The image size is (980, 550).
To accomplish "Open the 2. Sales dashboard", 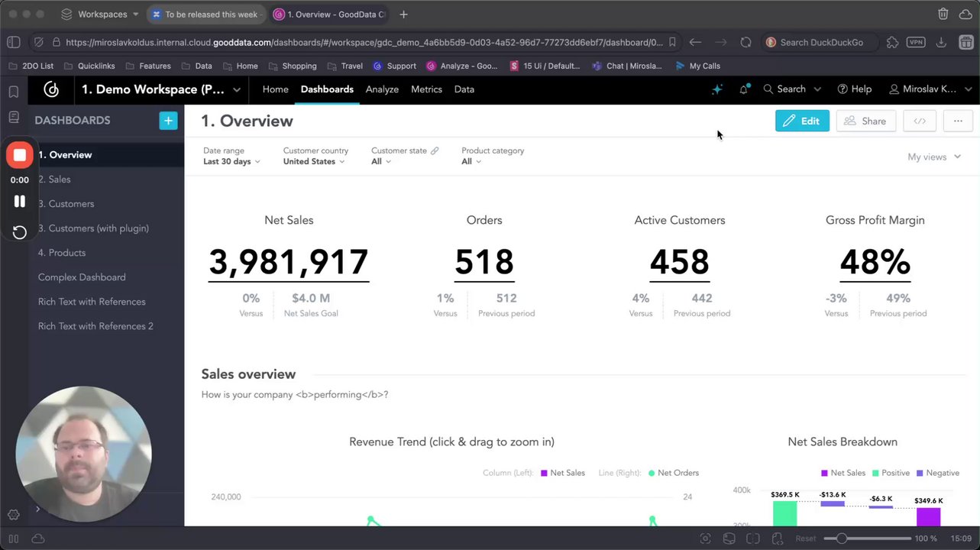I will point(107,180).
